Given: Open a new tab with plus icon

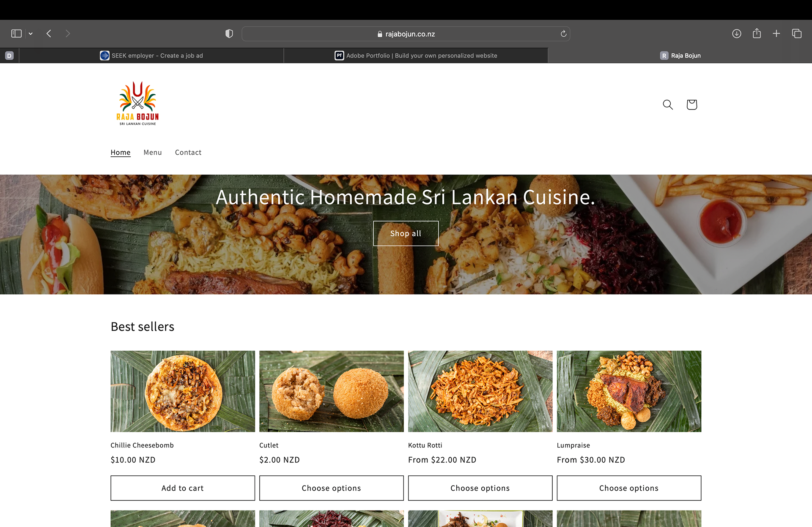Looking at the screenshot, I should tap(776, 33).
